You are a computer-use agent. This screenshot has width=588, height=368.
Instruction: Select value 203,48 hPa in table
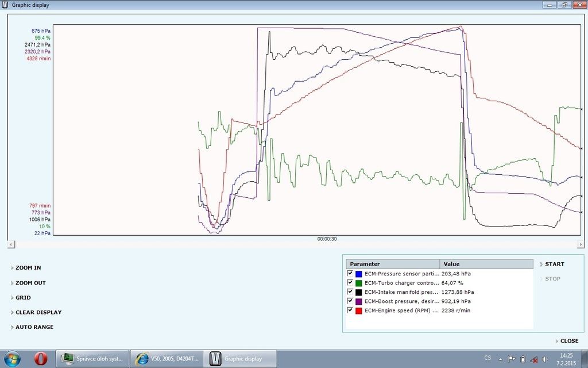456,274
